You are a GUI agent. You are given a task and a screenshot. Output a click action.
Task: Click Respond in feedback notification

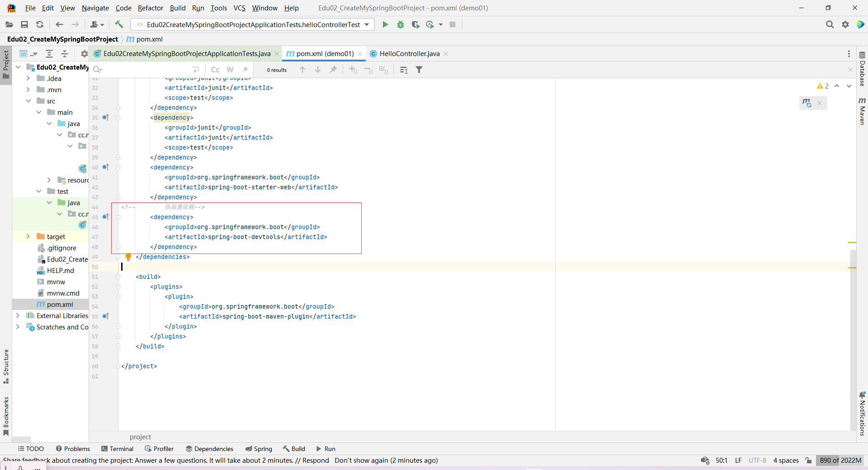(x=316, y=461)
